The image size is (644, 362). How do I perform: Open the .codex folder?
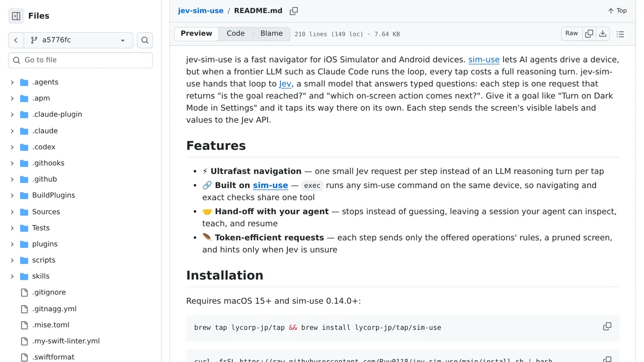[x=44, y=147]
